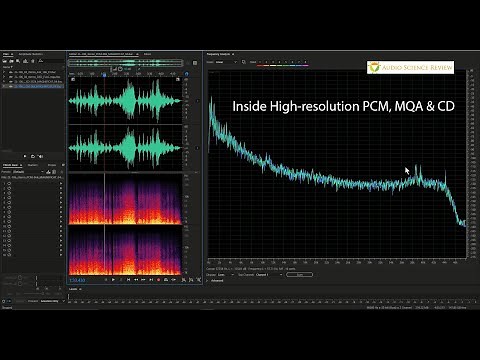Click Hold button 2 in Frequency Analysis
This screenshot has width=480, height=360.
point(266,62)
